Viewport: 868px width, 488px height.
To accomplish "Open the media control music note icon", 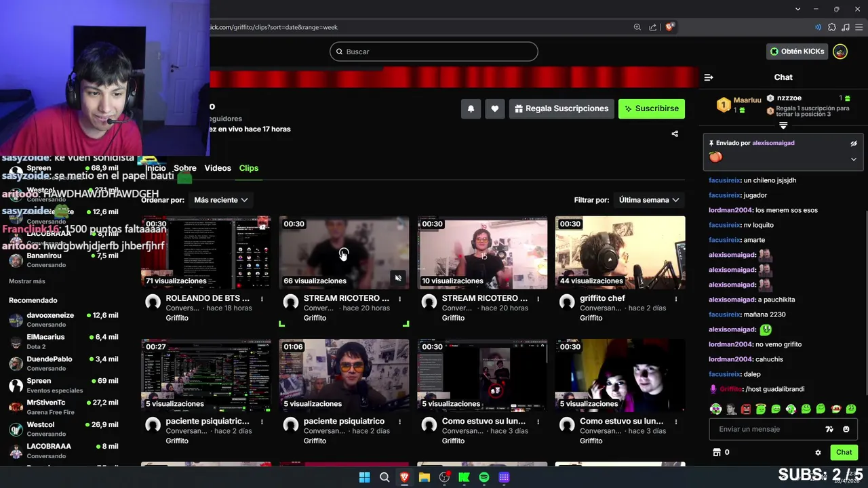I will coord(846,27).
